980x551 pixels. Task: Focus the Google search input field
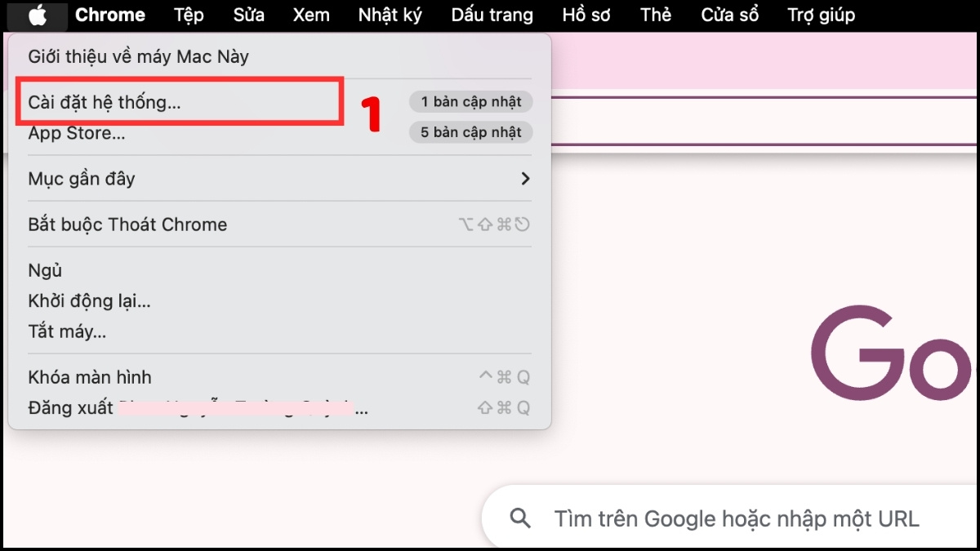pyautogui.click(x=735, y=518)
